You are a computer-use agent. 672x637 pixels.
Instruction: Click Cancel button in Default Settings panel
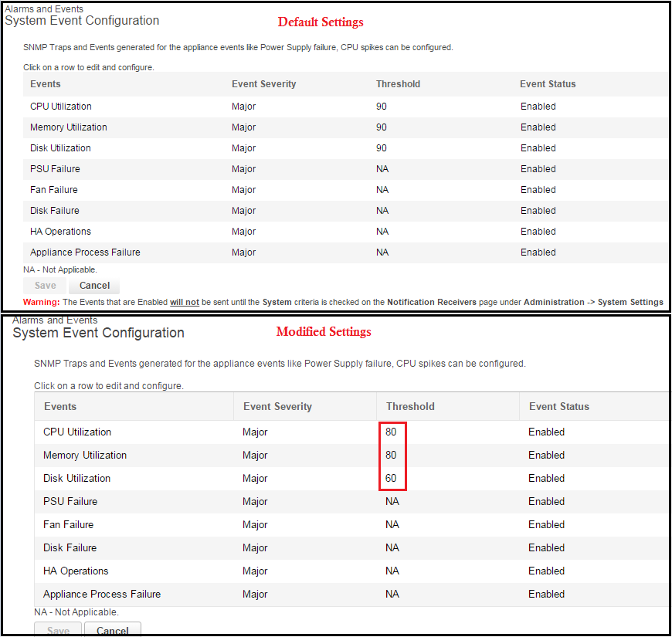pyautogui.click(x=94, y=286)
